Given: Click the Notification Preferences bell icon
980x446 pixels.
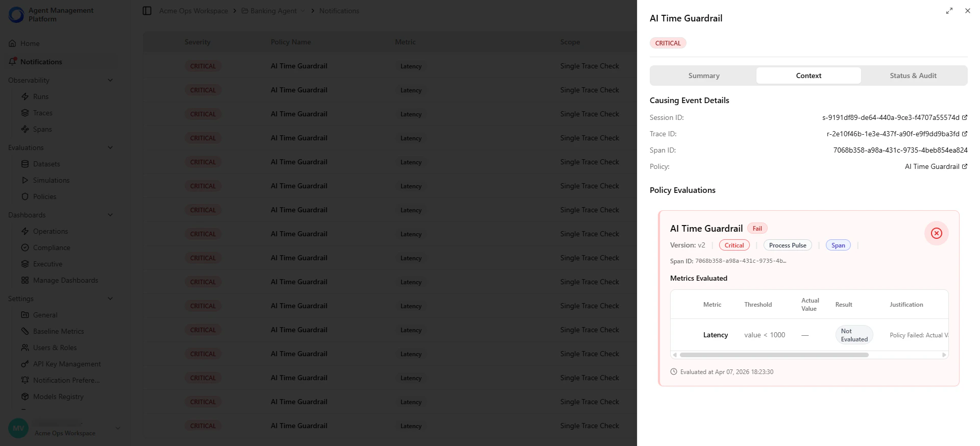Looking at the screenshot, I should point(25,380).
